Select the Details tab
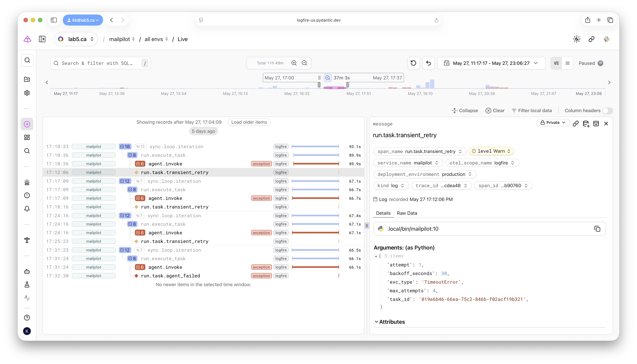 (x=383, y=213)
